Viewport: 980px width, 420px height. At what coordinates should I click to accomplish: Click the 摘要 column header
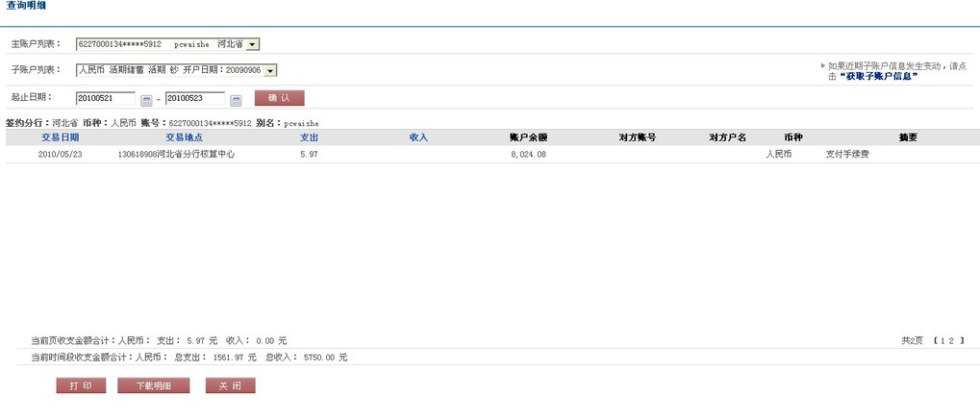pos(907,137)
